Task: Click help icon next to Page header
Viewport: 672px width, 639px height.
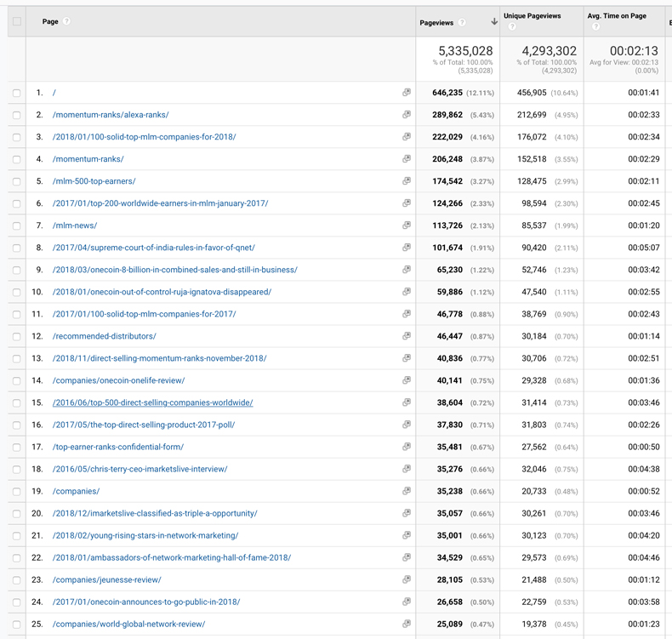Action: 67,21
